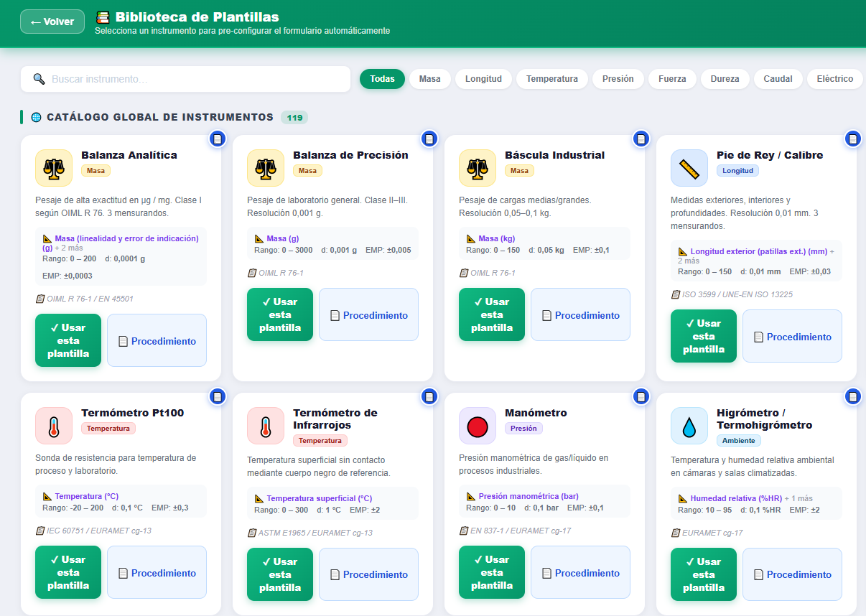Screen dimensions: 866x616
Task: Click the Presión tag on Manómetro card
Action: (524, 428)
